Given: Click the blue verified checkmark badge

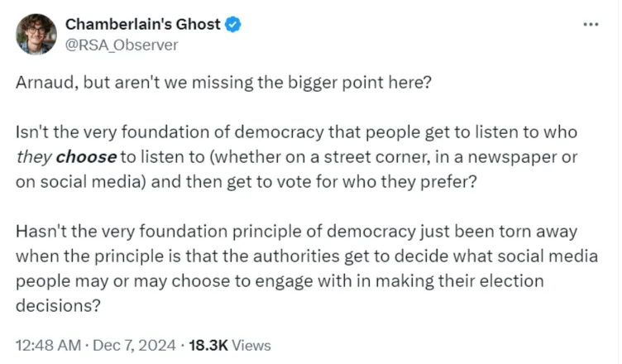Looking at the screenshot, I should click(233, 25).
